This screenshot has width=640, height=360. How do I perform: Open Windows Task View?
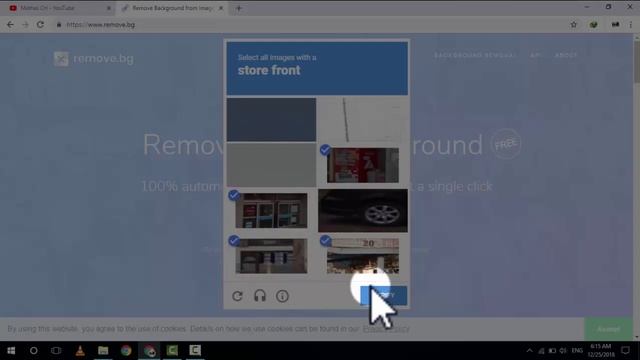click(x=56, y=351)
